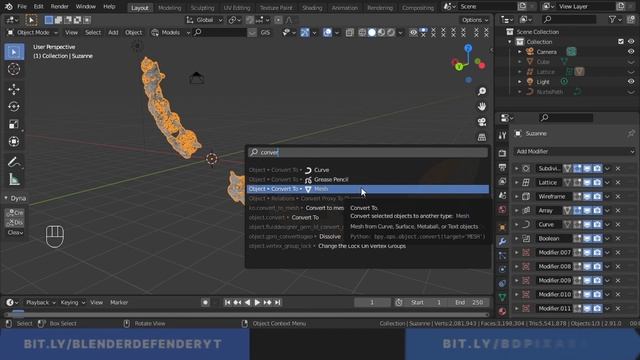Click the zoom view magnifier icon
Image resolution: width=640 pixels, height=360 pixels.
pos(482,91)
